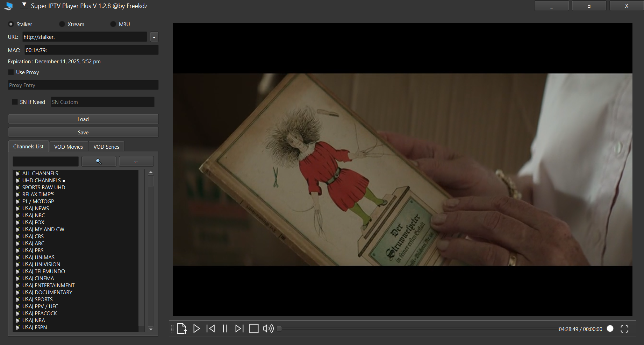Select USA| ABC category
Screen dimensions: 644x345
33,243
